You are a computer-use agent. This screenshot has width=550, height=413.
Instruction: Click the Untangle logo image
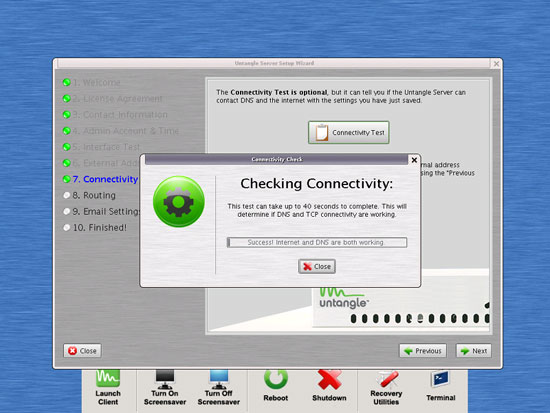tap(344, 299)
